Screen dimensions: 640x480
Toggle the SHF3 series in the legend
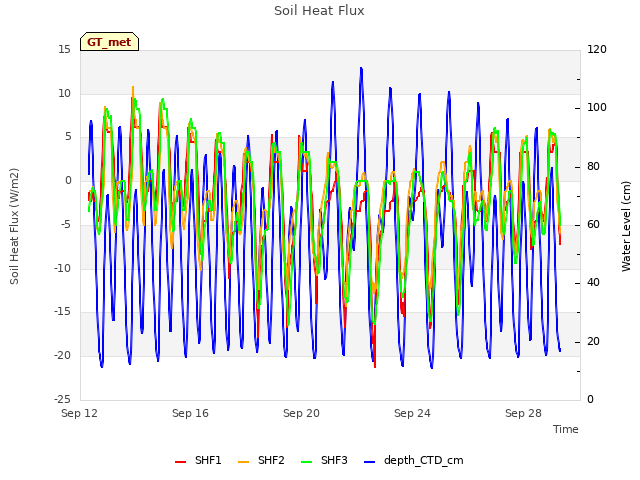(x=324, y=460)
